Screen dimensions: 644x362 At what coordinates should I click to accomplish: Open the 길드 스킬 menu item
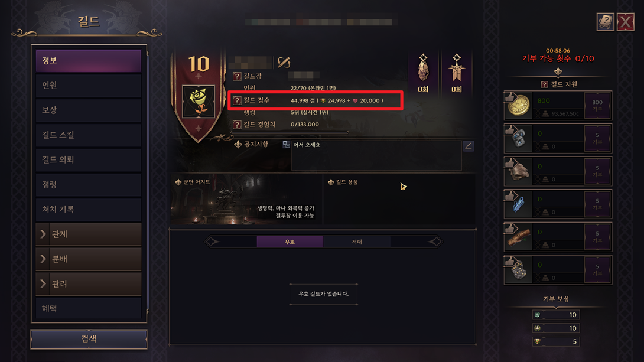point(89,135)
